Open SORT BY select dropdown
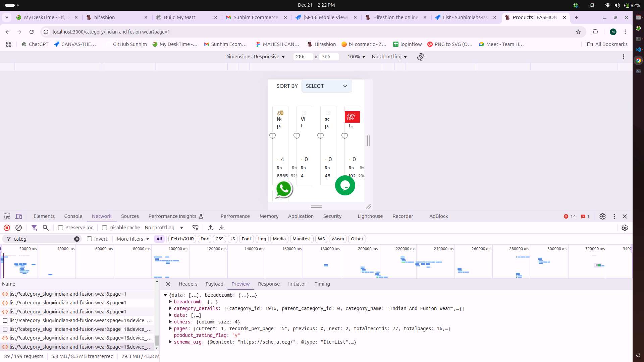This screenshot has width=644, height=362. pyautogui.click(x=326, y=86)
